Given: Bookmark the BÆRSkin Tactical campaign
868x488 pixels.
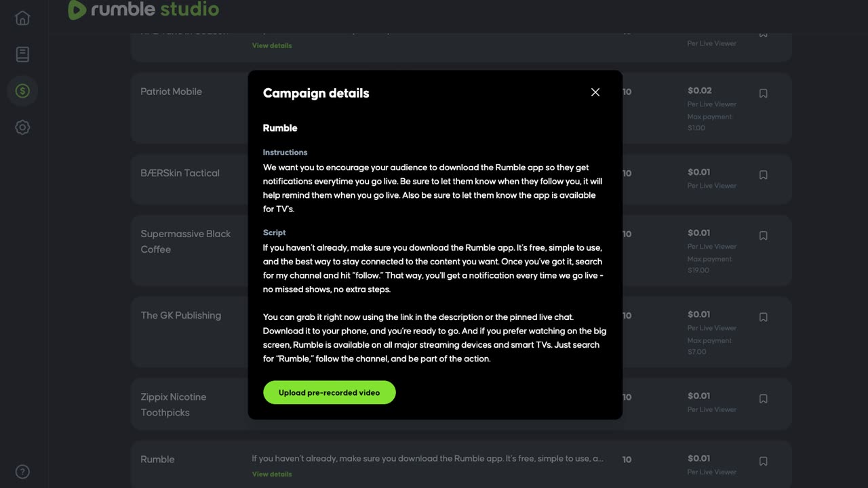Looking at the screenshot, I should point(763,175).
